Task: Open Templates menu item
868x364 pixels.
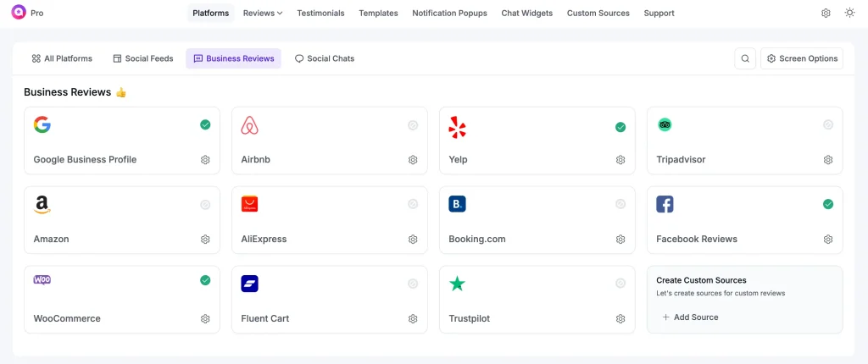Action: (x=378, y=14)
